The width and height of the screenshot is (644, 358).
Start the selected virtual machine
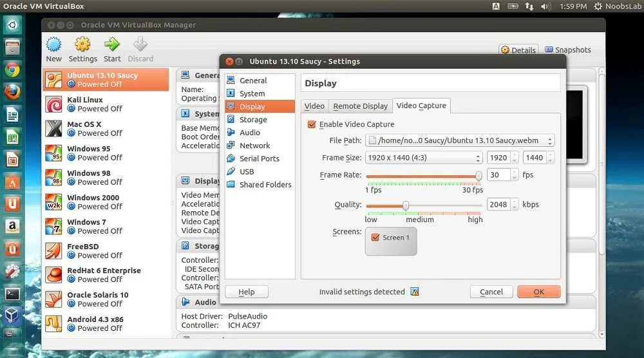[x=112, y=50]
